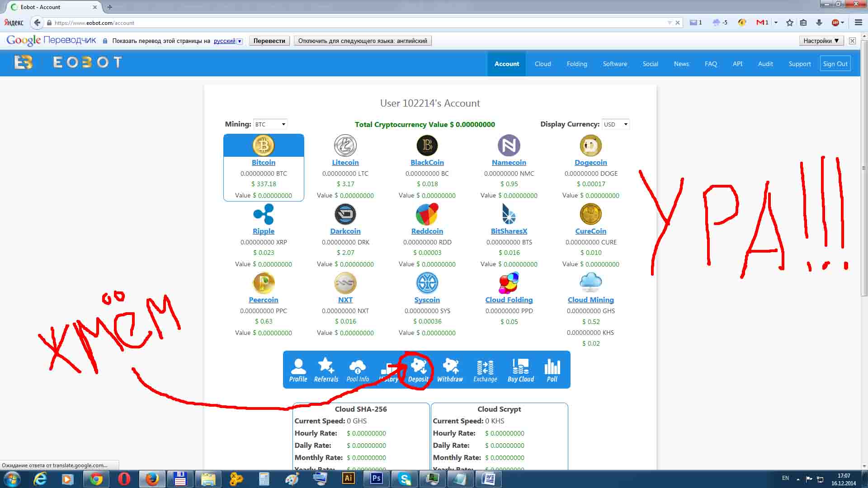The width and height of the screenshot is (868, 488).
Task: Open the Support menu item
Action: 799,64
